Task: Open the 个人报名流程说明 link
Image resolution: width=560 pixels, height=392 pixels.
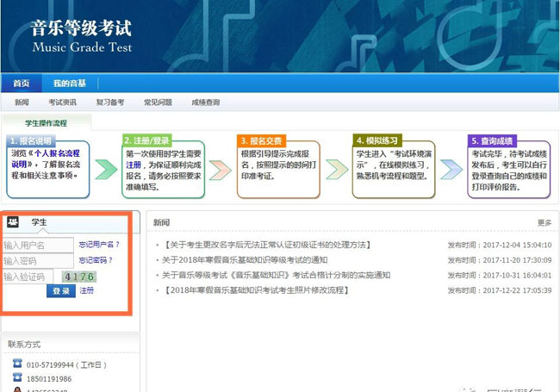Action: tap(46, 159)
